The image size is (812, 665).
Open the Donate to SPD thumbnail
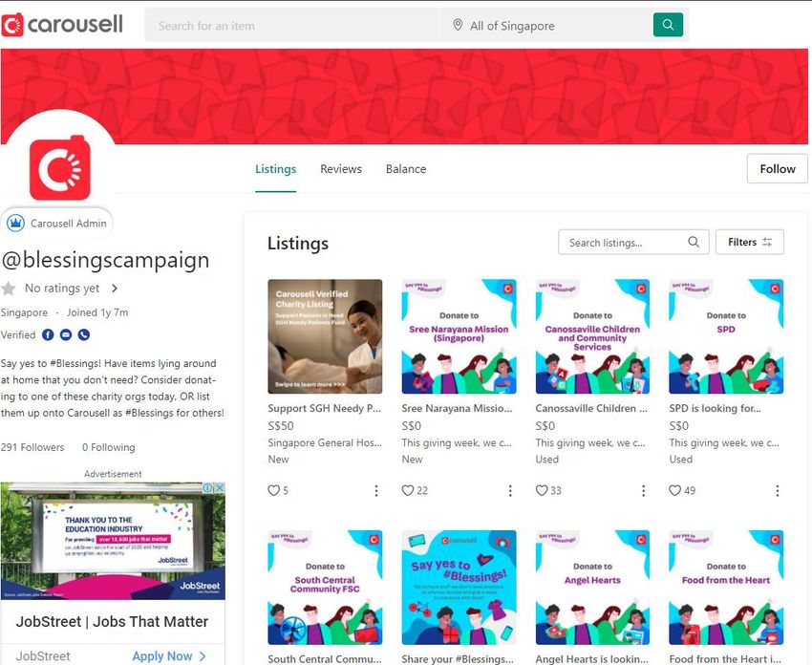point(726,336)
